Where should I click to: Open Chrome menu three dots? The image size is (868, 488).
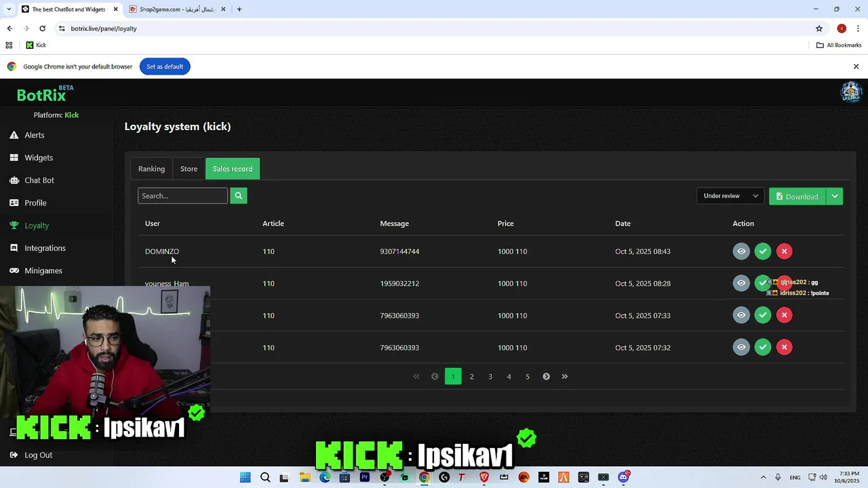click(x=857, y=28)
